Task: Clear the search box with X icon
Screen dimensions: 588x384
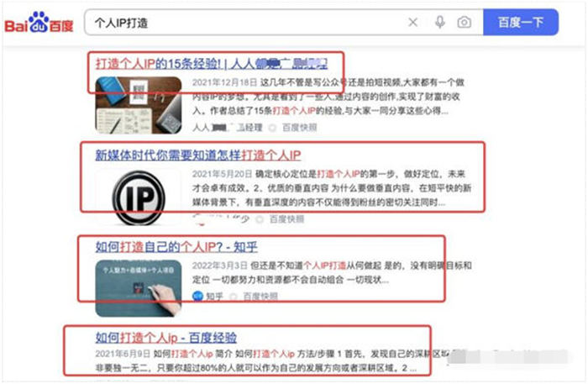Action: point(413,23)
